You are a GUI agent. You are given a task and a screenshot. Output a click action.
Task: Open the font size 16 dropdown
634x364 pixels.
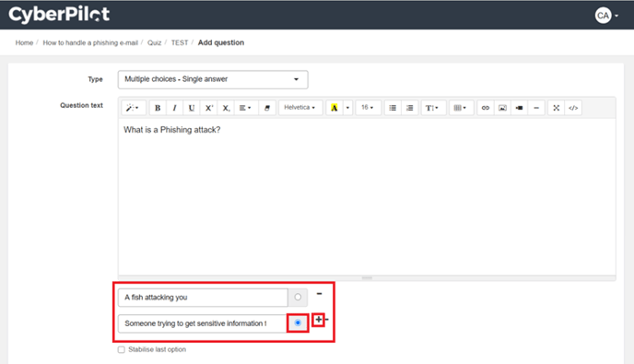(x=368, y=108)
